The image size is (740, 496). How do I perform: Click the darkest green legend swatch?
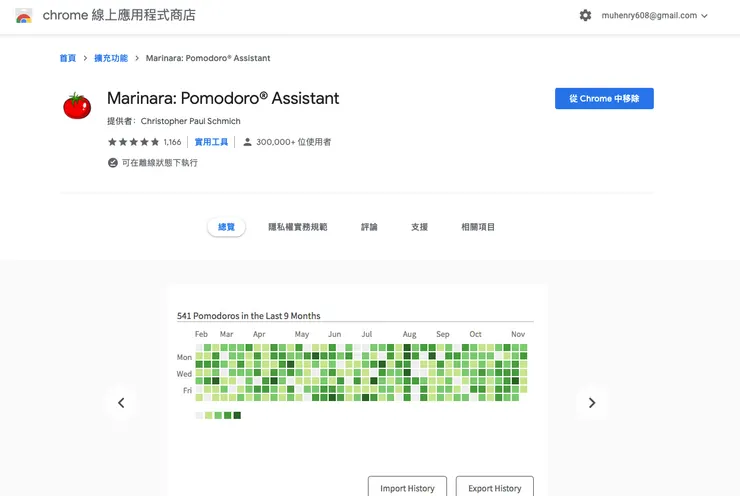click(x=237, y=415)
